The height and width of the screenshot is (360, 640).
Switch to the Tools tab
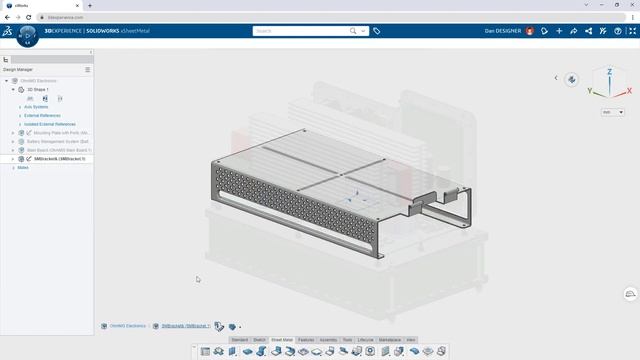tap(347, 340)
